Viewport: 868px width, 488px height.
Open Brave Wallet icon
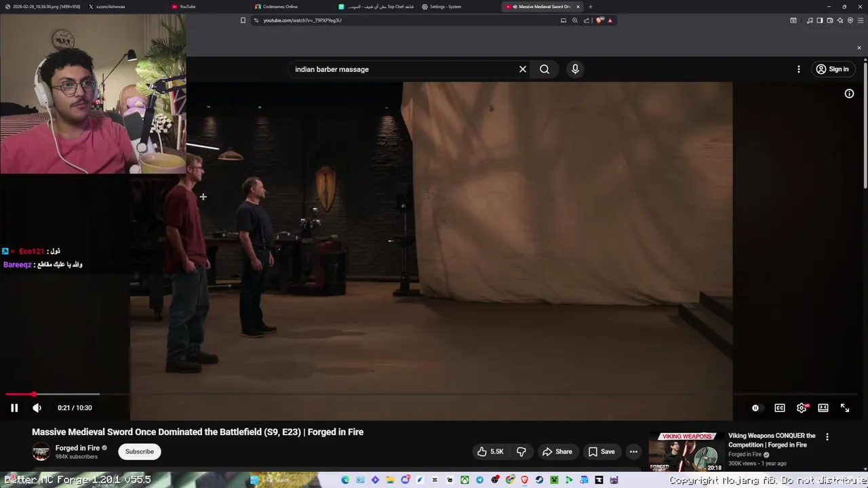pyautogui.click(x=830, y=20)
